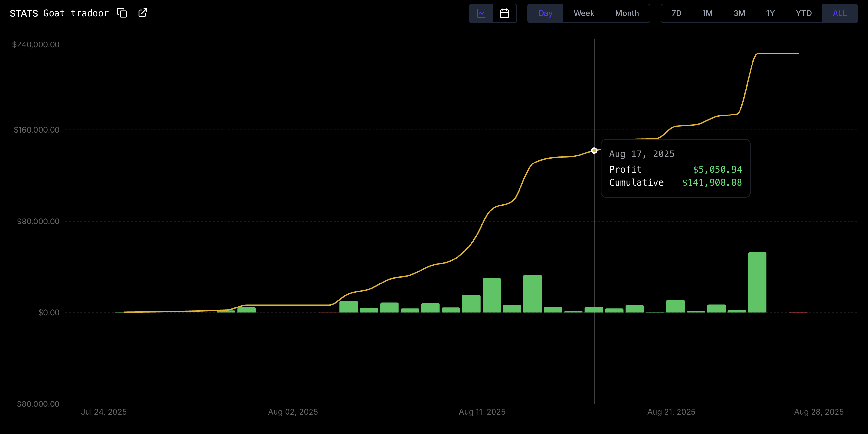
Task: Apply the 3M time range filter
Action: [x=740, y=13]
